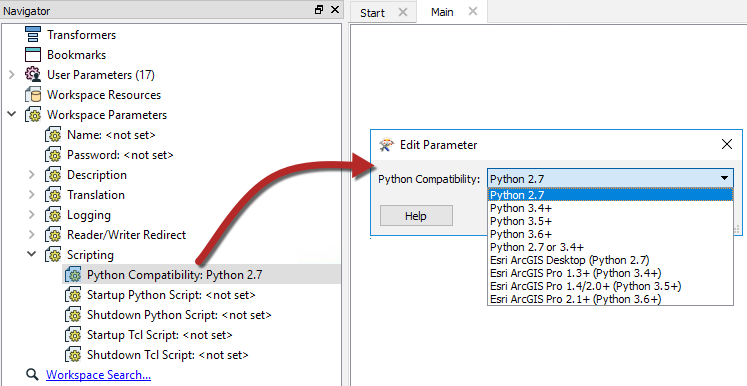Collapse the Scripting node
The height and width of the screenshot is (386, 747).
point(32,254)
